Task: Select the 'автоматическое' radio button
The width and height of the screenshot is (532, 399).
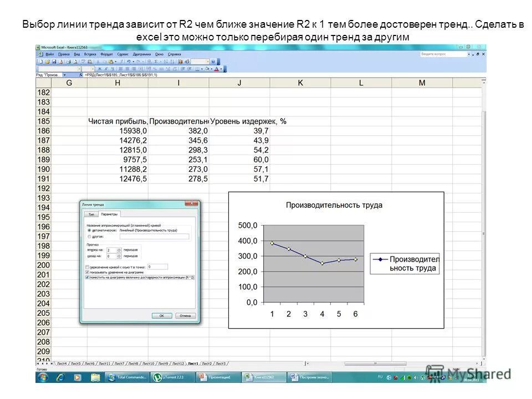Action: (89, 231)
